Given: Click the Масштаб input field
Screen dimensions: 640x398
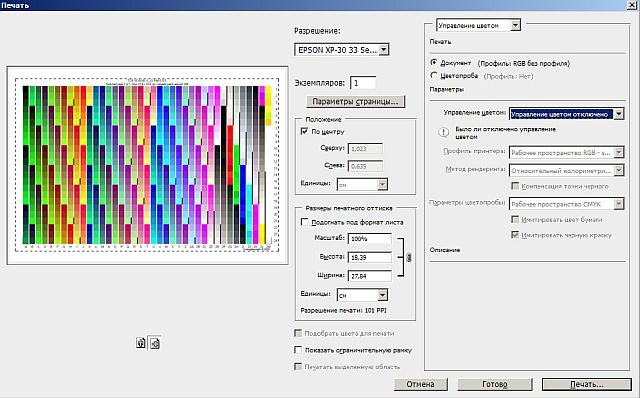Looking at the screenshot, I should [x=370, y=239].
